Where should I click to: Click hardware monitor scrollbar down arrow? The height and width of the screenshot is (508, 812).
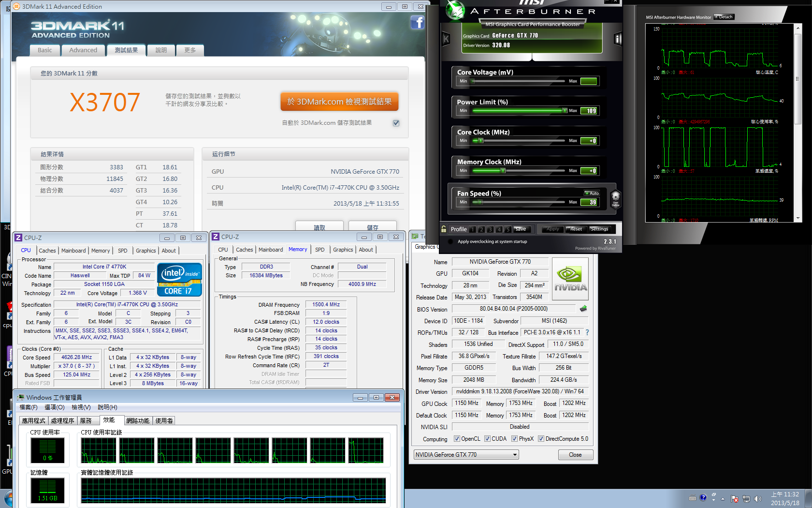[x=798, y=219]
